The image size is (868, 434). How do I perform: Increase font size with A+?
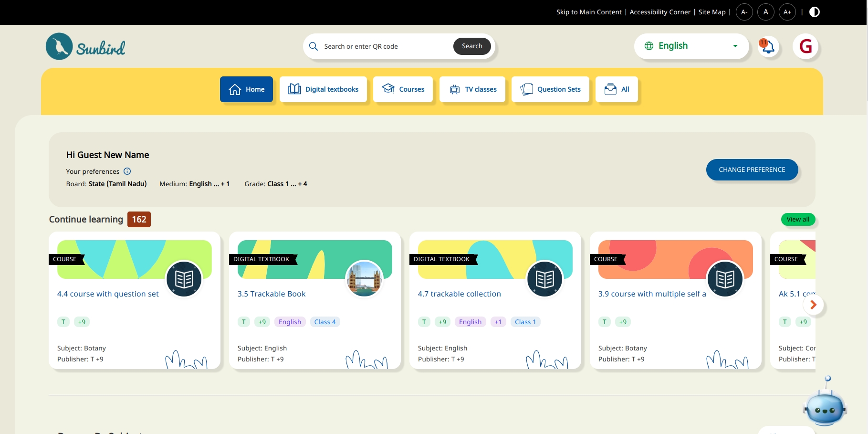787,12
